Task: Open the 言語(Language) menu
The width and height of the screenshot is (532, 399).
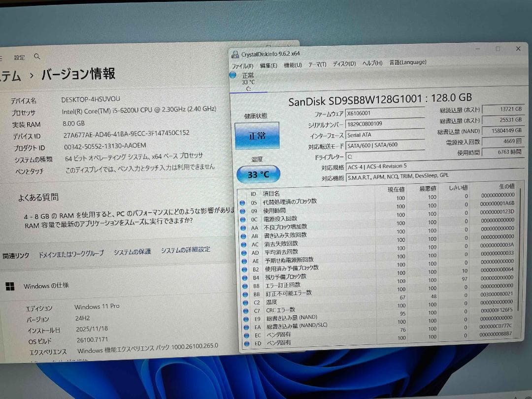Action: point(408,62)
